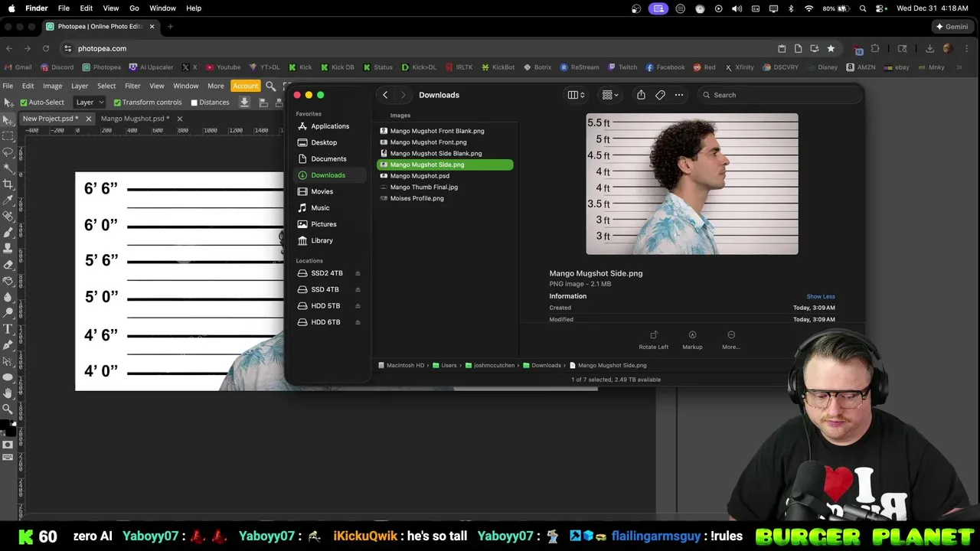
Task: Open Finder column view dropdown
Action: [577, 95]
